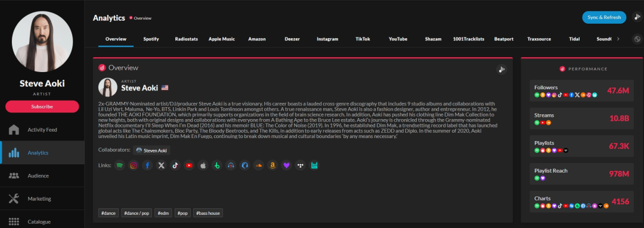This screenshot has height=228, width=644.
Task: Click the Steven Aoki collaborator chip
Action: coord(151,151)
